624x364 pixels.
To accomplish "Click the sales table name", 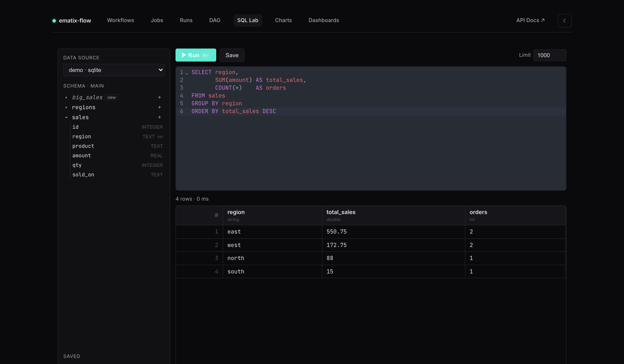I will tap(80, 117).
